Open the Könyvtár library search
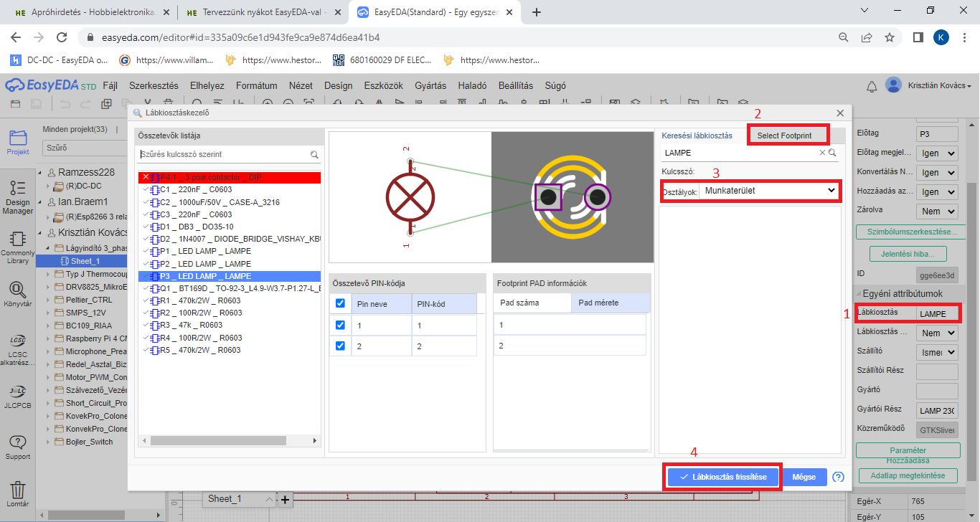 [18, 294]
